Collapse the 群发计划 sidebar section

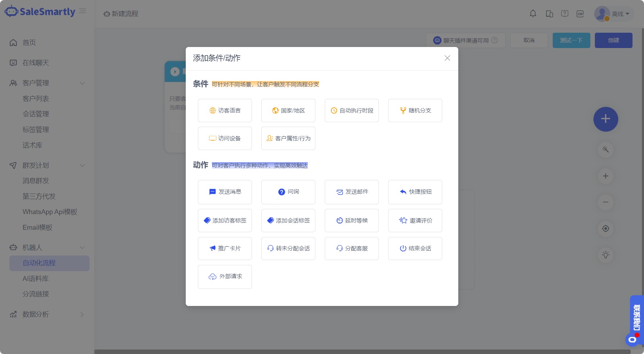82,165
